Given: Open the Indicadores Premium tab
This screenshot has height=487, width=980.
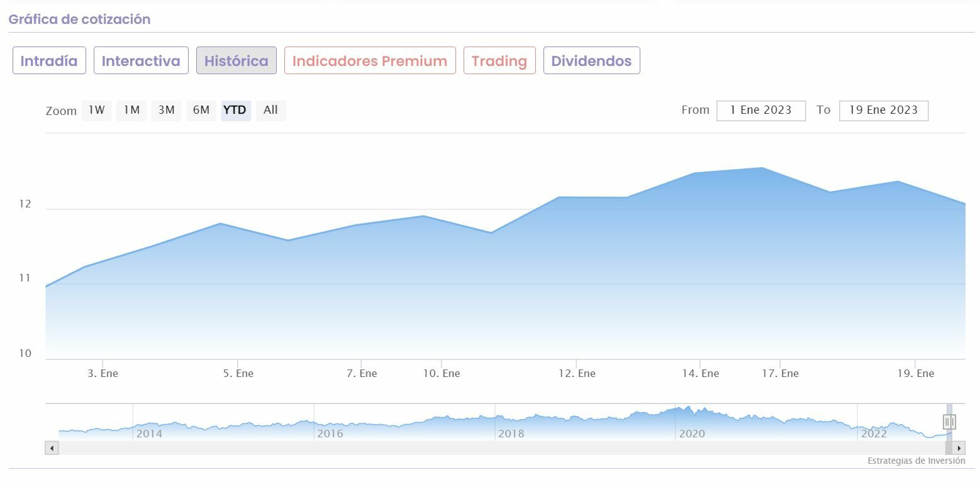Looking at the screenshot, I should tap(370, 61).
